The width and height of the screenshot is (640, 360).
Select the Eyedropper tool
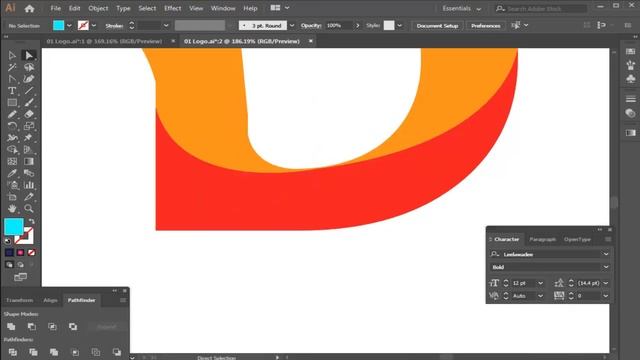(12, 173)
